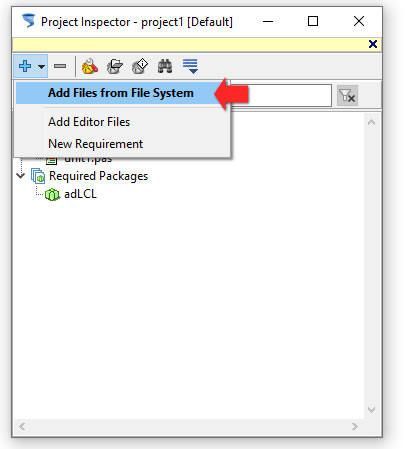Click the vertical scrollbar up arrow
This screenshot has height=449, width=414.
click(371, 122)
